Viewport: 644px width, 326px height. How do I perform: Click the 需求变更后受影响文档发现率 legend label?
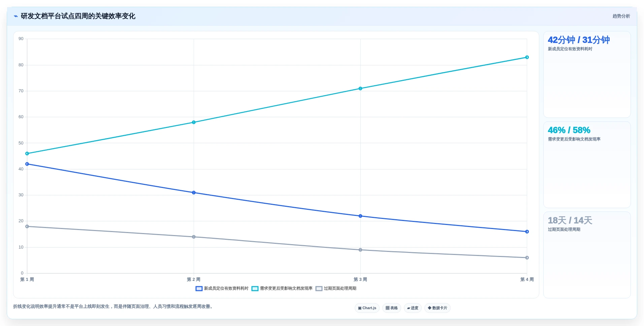coord(286,289)
